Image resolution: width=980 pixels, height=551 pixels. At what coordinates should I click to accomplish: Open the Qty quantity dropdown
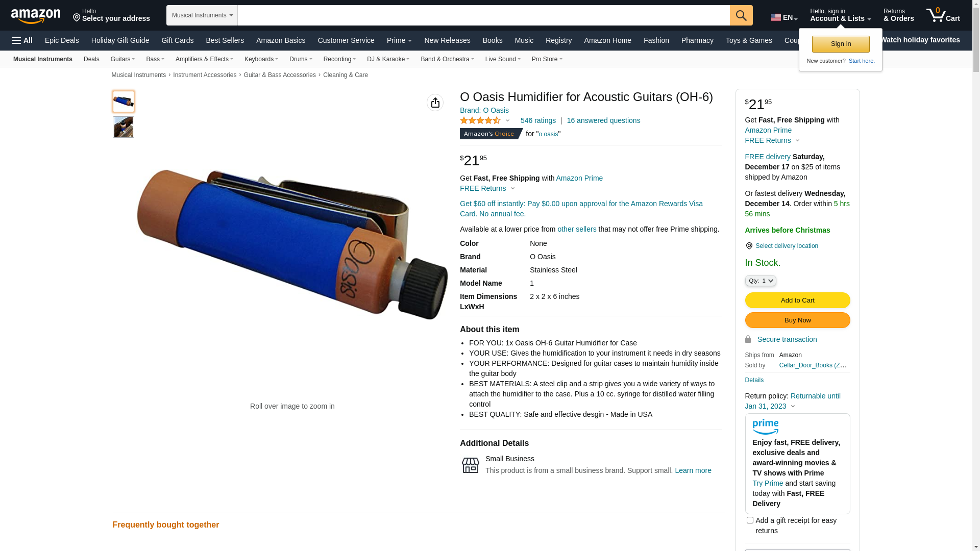tap(761, 281)
